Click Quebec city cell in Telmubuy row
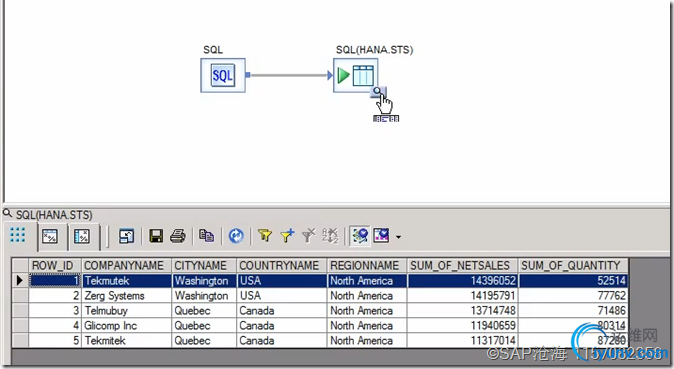Screen dimensions: 674x369 pos(204,311)
